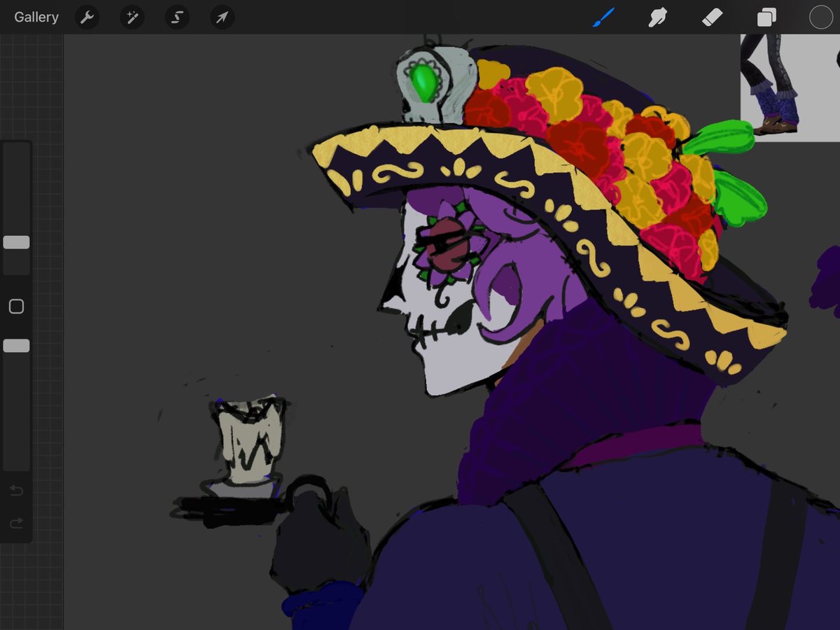Redo the stroke with sidebar arrow

[x=16, y=523]
